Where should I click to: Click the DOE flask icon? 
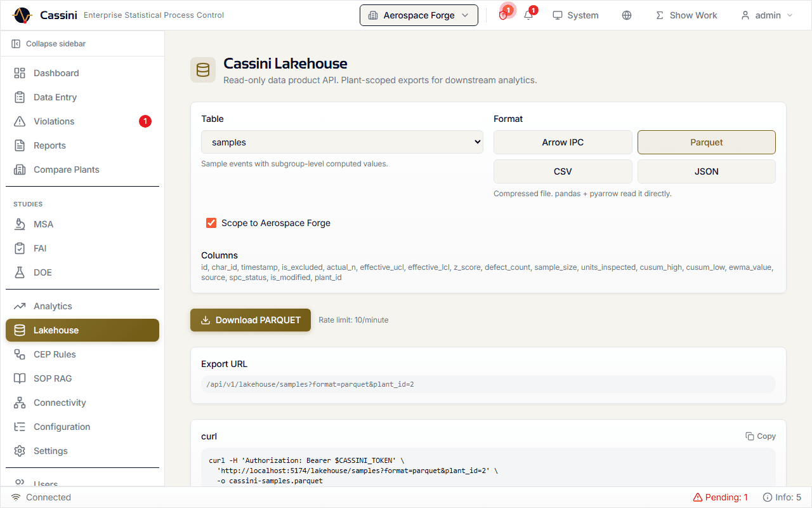[x=20, y=272]
